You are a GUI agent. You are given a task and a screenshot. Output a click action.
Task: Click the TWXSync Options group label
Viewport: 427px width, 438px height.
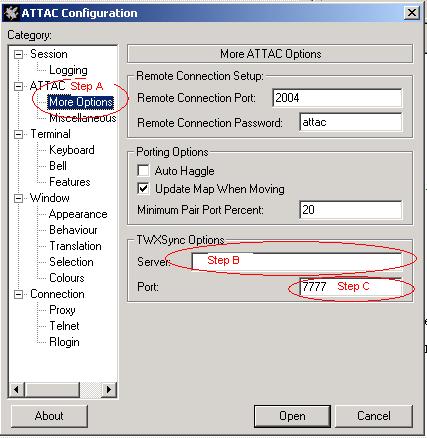pyautogui.click(x=180, y=240)
